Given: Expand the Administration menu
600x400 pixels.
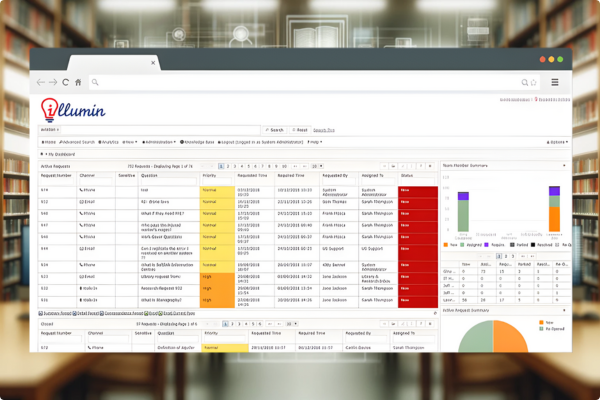Looking at the screenshot, I should click(160, 142).
